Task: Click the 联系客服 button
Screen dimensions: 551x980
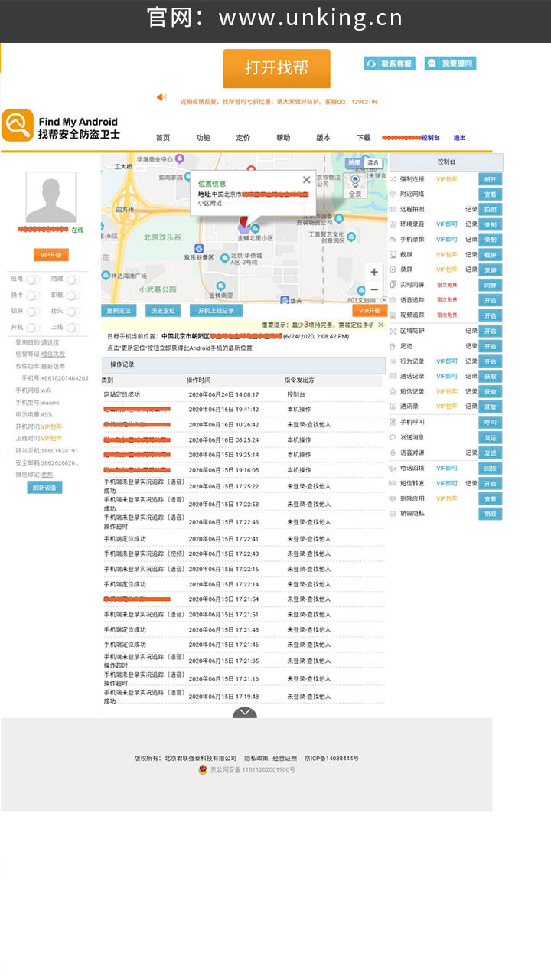Action: [x=390, y=64]
